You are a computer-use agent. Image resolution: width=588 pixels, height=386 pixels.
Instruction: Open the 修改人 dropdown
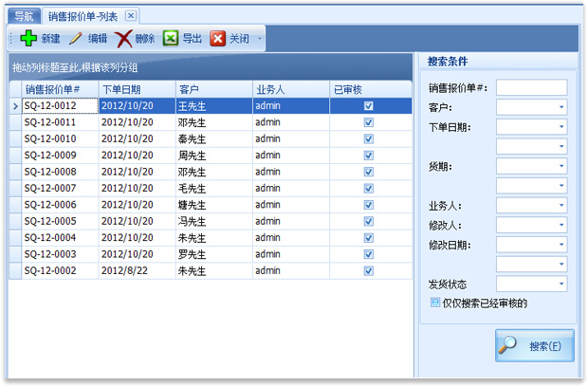coord(561,225)
